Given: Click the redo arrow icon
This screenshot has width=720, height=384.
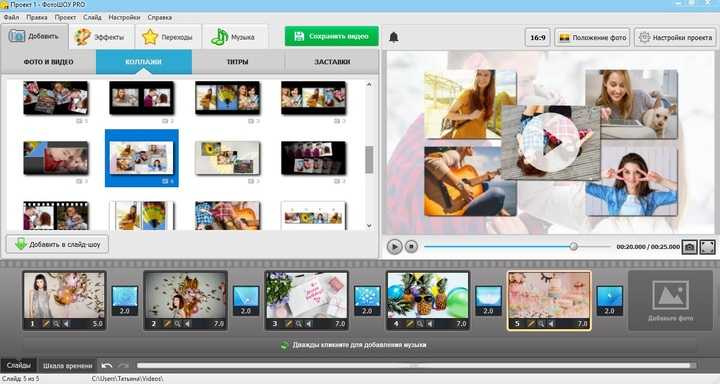Looking at the screenshot, I should tap(123, 366).
